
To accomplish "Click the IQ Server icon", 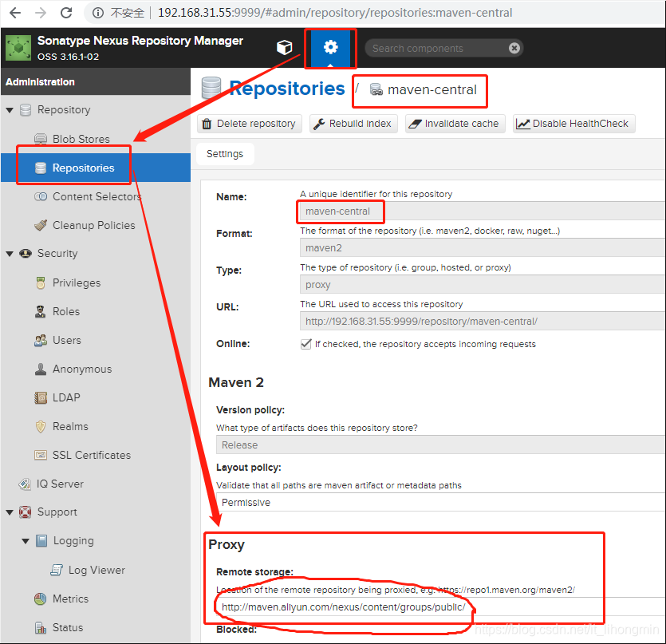I will click(25, 484).
